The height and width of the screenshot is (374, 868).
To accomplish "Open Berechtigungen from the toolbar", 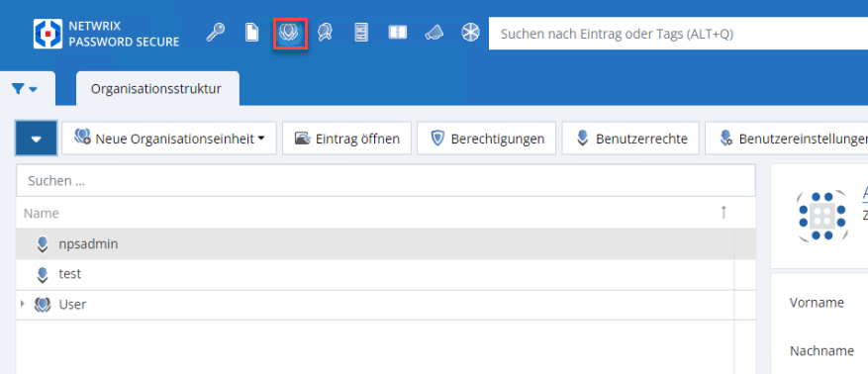I will 486,139.
